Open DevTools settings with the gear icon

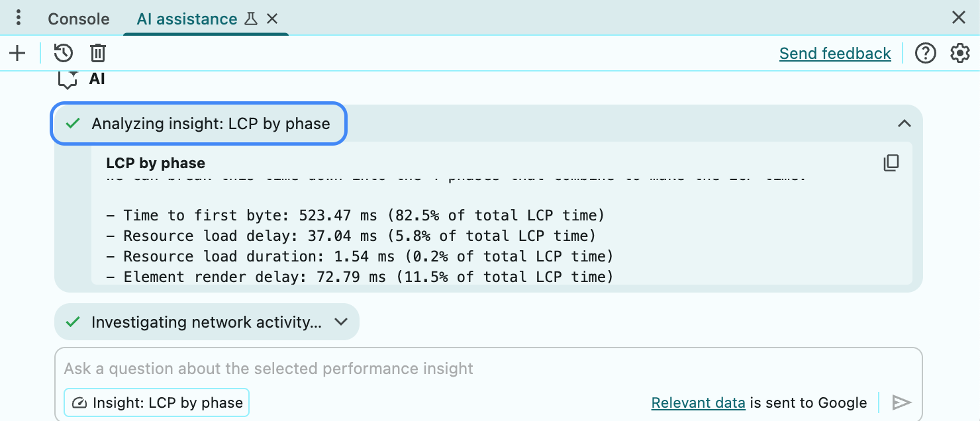[x=959, y=53]
